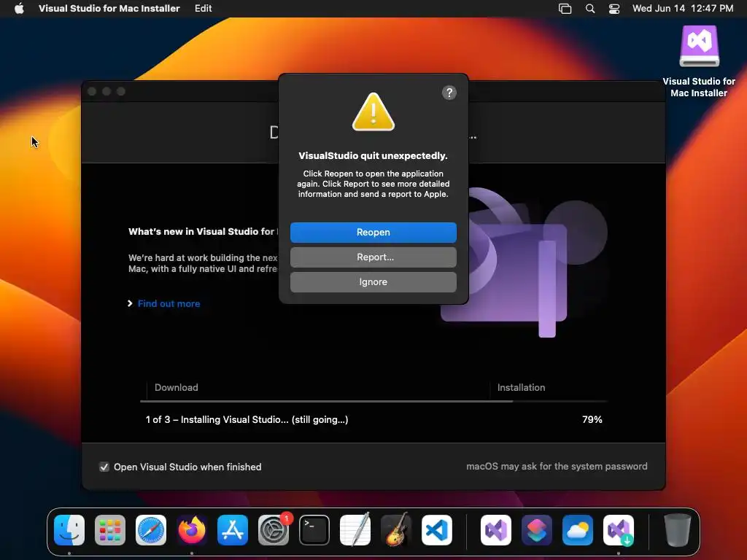Viewport: 747px width, 560px height.
Task: Open Shortcuts app from the dock
Action: pos(537,529)
